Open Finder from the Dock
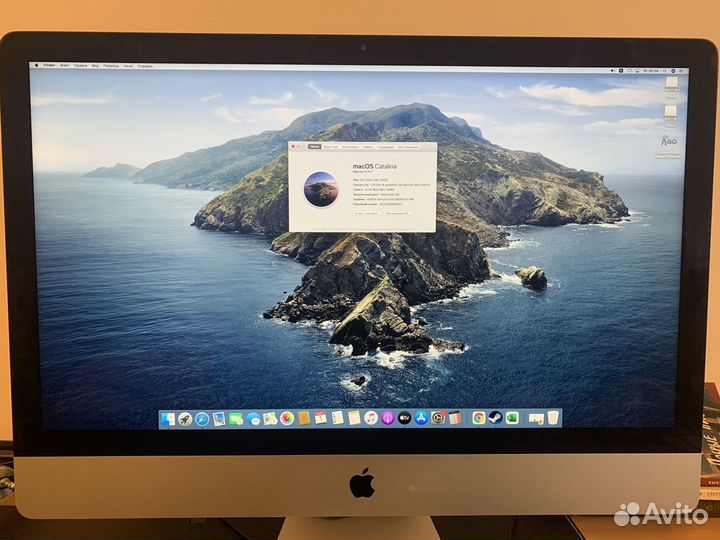 168,419
